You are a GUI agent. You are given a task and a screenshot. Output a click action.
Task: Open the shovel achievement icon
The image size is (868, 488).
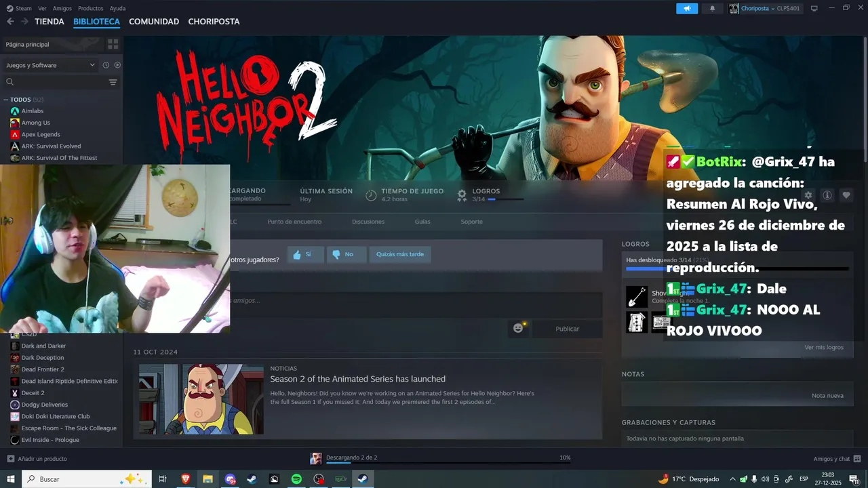click(637, 297)
